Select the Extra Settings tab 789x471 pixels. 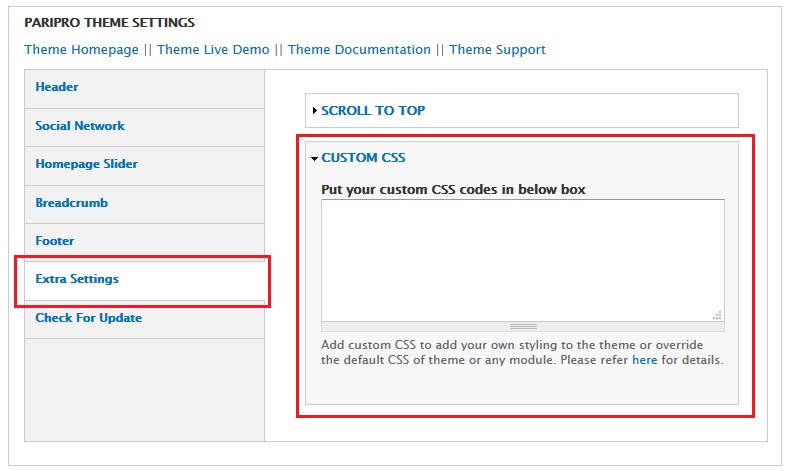(x=77, y=279)
